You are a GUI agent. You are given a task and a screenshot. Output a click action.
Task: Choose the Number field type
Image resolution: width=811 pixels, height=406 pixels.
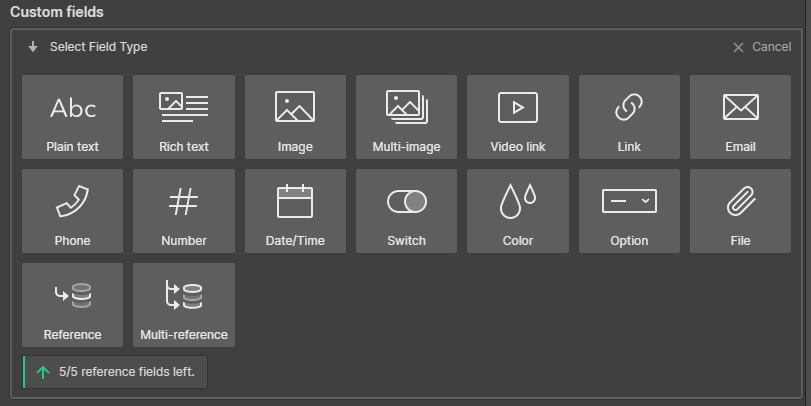[x=184, y=211]
